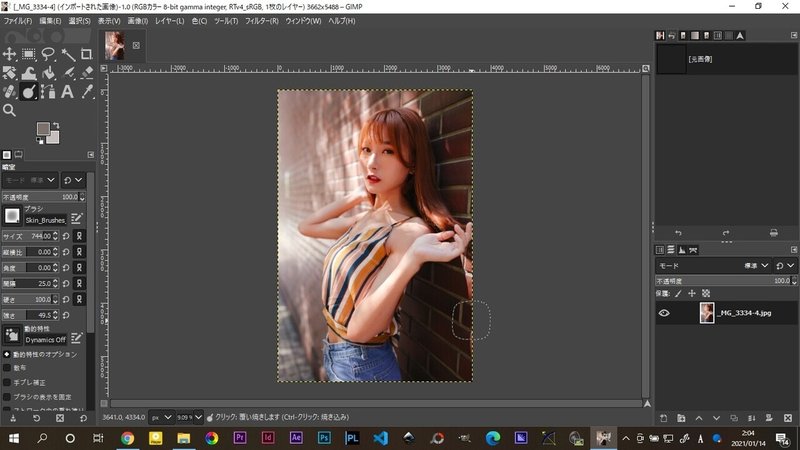This screenshot has height=450, width=800.
Task: Link angle 0.00 to brush native value
Action: [x=79, y=268]
